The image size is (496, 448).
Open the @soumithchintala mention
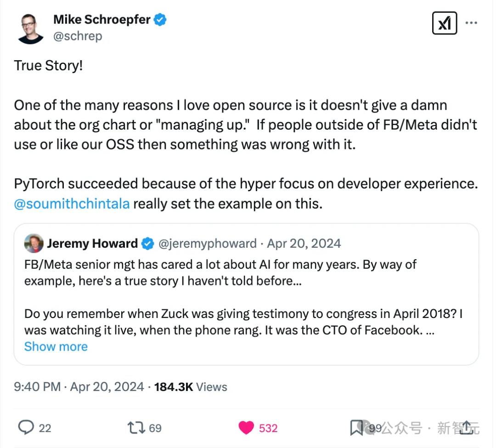pyautogui.click(x=72, y=204)
